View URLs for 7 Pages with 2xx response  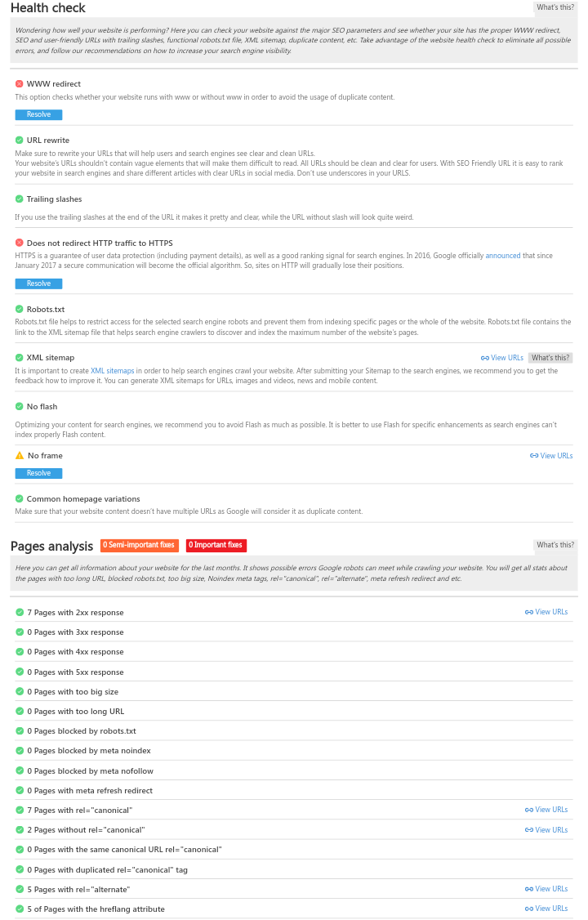546,612
